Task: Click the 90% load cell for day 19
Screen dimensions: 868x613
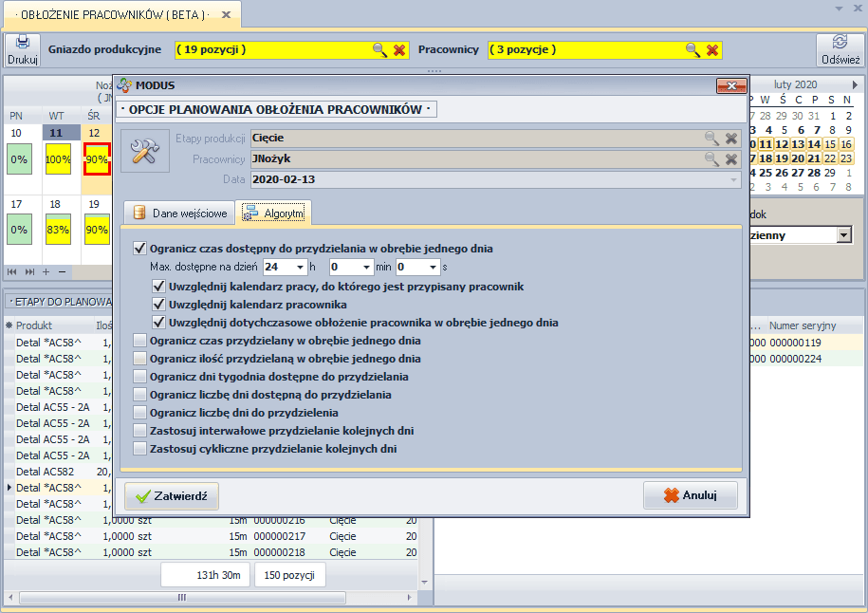Action: 97,230
